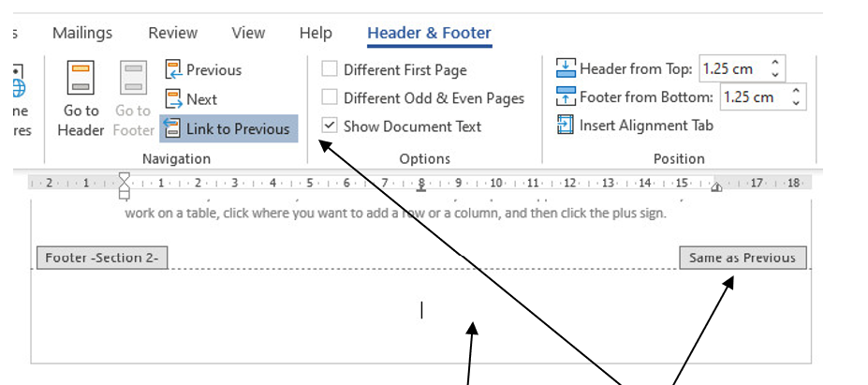Click the Go to Header icon
Screen dimensions: 868x385
pos(81,78)
